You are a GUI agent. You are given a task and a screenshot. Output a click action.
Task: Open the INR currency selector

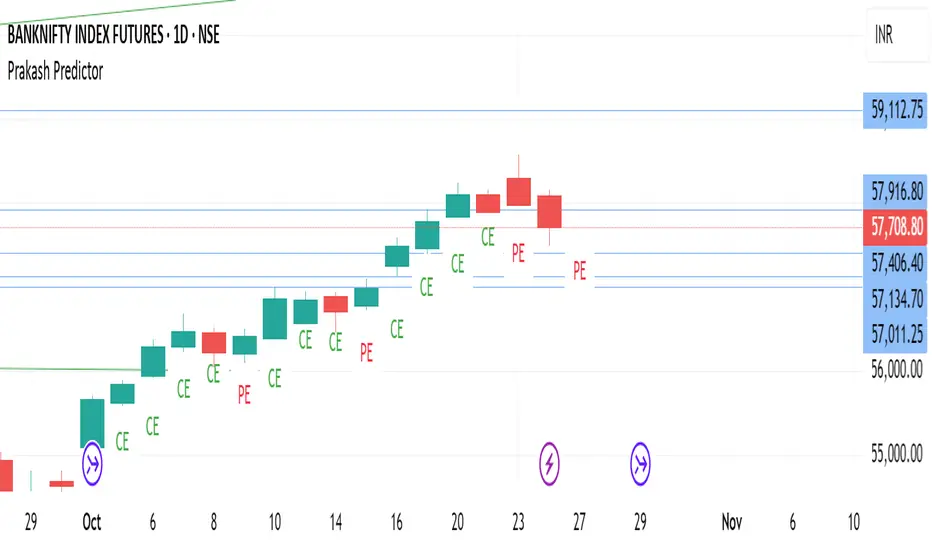pos(883,36)
